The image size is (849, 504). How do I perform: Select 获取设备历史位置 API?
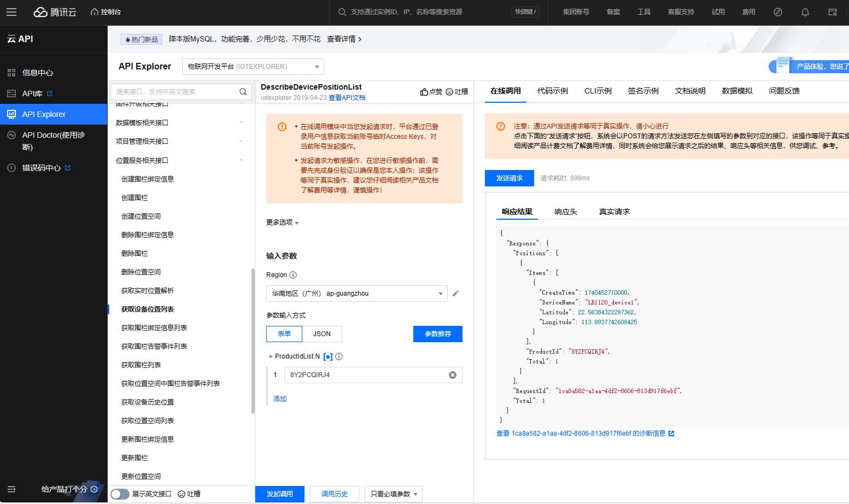coord(148,402)
